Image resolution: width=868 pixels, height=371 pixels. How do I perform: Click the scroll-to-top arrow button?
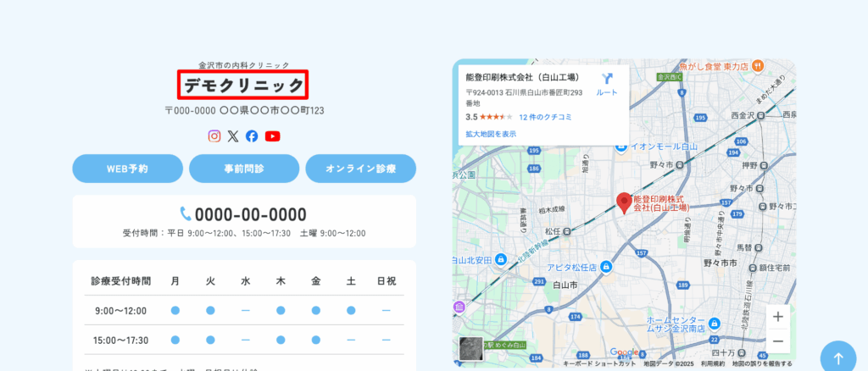(837, 357)
